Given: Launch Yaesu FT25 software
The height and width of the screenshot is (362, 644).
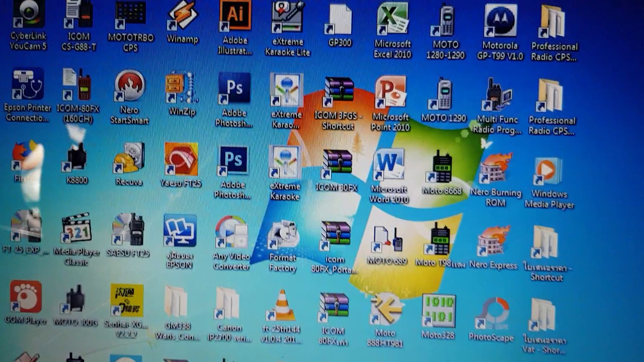Looking at the screenshot, I should coord(181,165).
